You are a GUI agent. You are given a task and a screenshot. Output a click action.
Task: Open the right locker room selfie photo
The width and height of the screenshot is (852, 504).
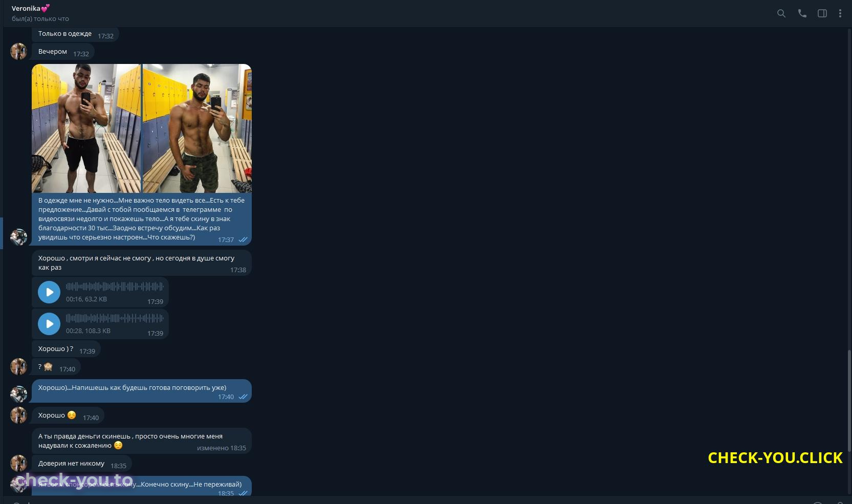tap(197, 128)
